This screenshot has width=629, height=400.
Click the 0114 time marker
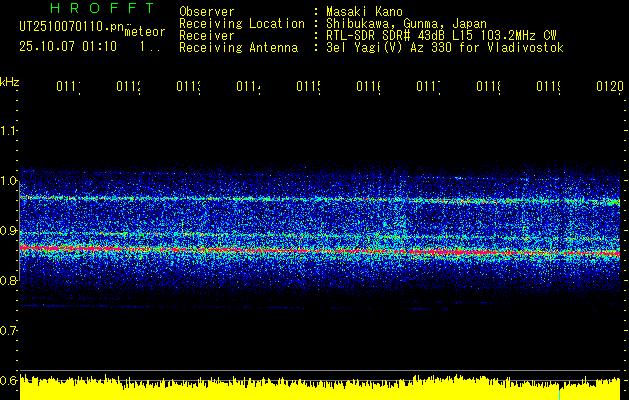click(248, 87)
